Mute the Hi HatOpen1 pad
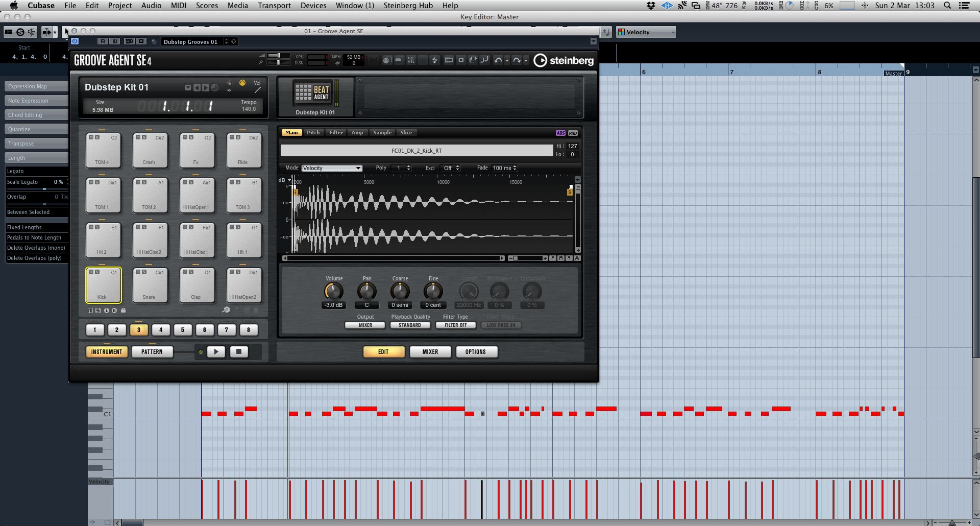Screen dimensions: 980x526 pyautogui.click(x=185, y=182)
